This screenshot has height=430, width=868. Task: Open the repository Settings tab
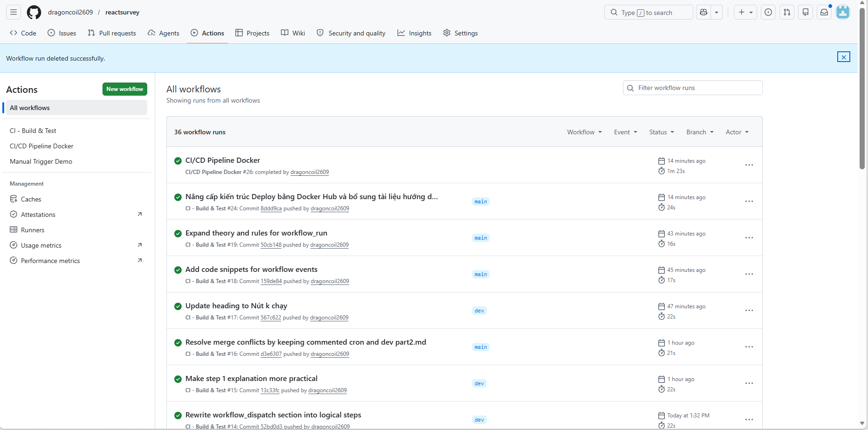coord(460,33)
